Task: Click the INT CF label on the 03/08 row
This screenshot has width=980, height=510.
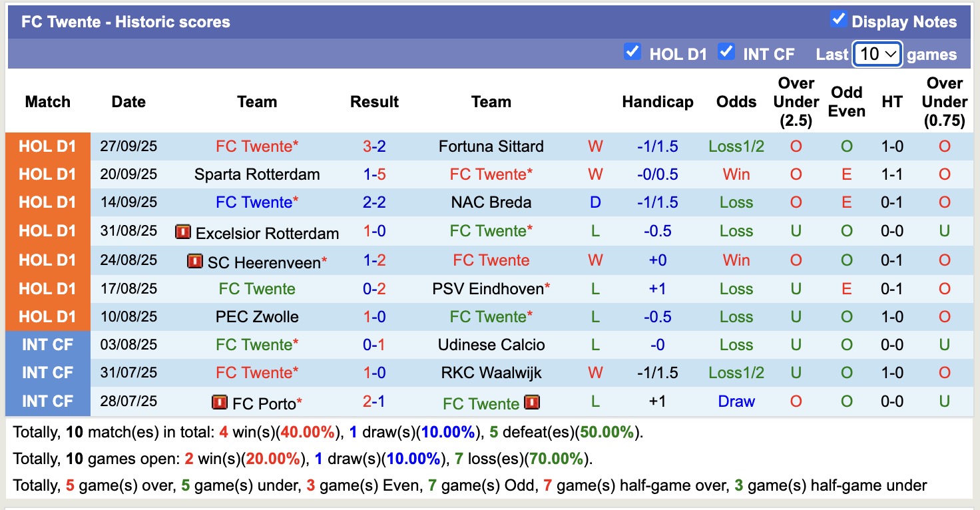Action: pos(48,344)
